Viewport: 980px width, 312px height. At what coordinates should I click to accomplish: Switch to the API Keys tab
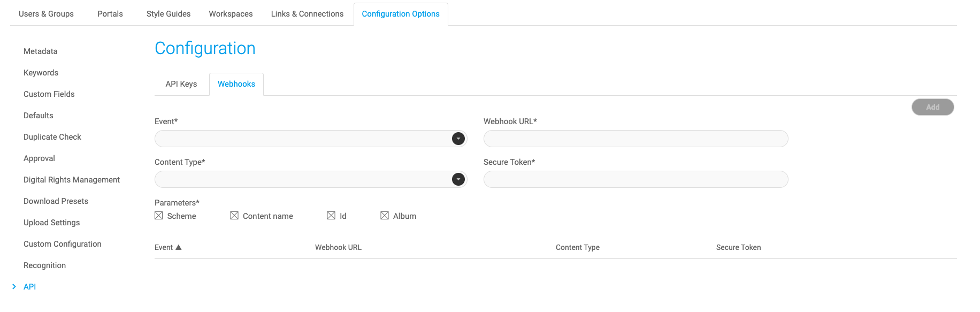pyautogui.click(x=181, y=84)
